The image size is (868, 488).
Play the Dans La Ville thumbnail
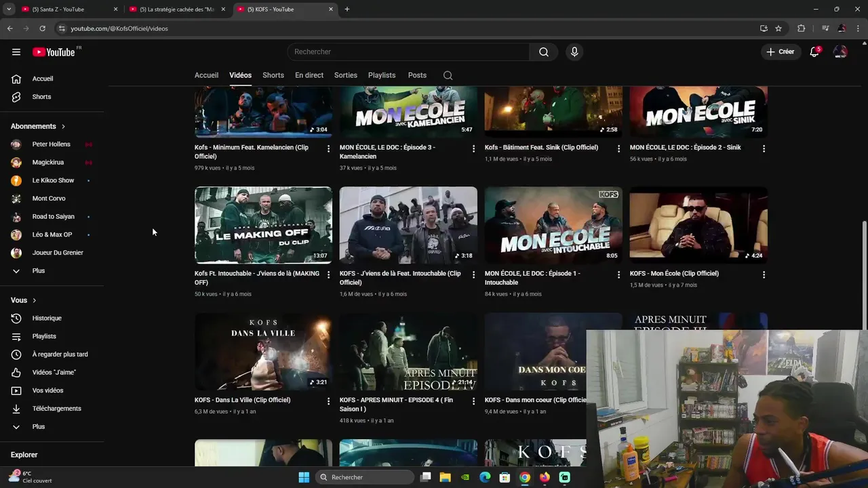pos(263,352)
